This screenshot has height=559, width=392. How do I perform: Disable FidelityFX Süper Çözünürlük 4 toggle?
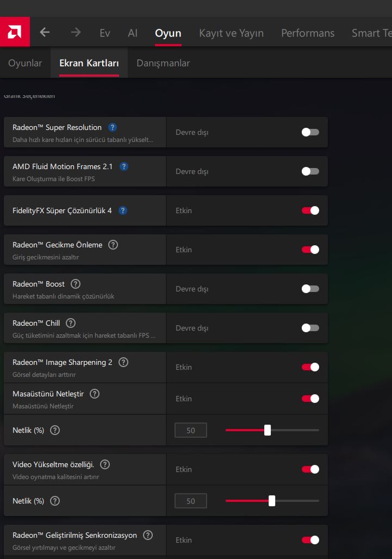310,210
